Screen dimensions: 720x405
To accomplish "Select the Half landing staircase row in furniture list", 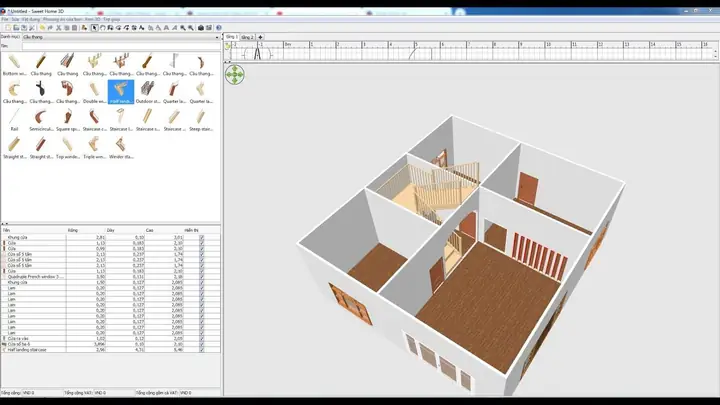I will 110,349.
